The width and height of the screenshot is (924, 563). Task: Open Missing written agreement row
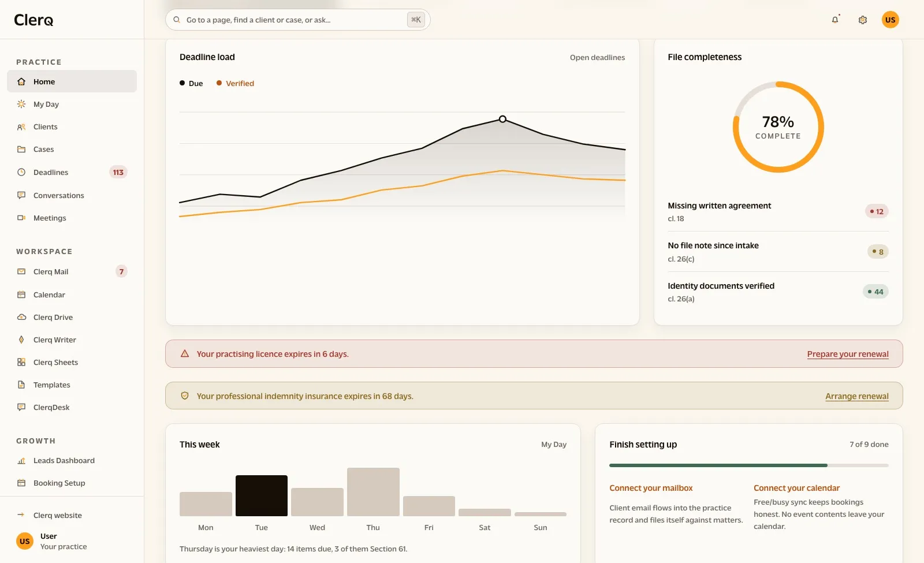(778, 211)
